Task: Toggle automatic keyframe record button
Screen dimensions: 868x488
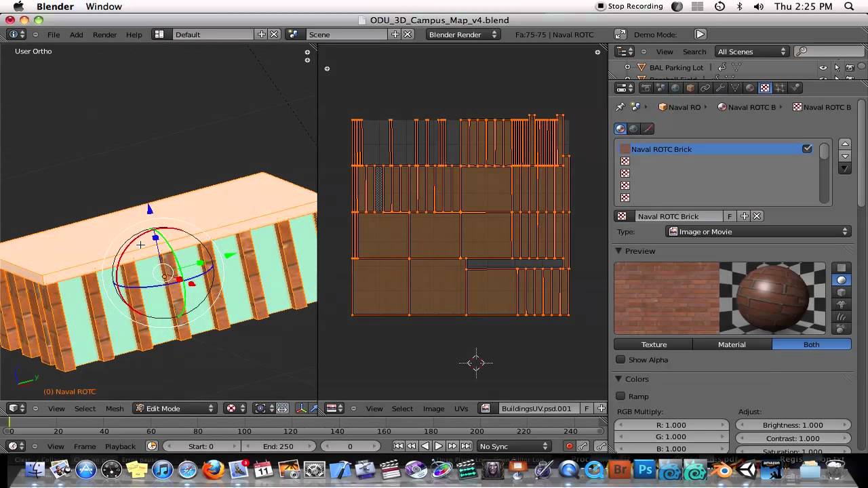Action: [x=570, y=446]
